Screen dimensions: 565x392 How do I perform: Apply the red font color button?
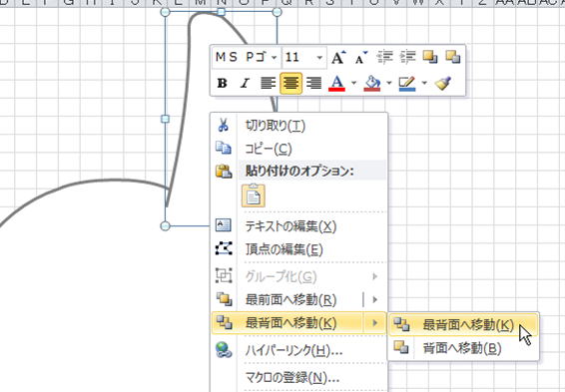[337, 83]
